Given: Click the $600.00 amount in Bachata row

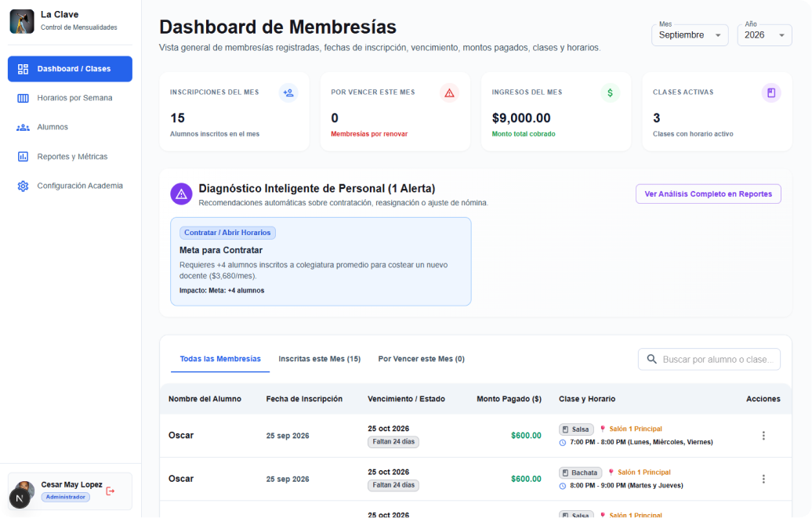Looking at the screenshot, I should (526, 479).
